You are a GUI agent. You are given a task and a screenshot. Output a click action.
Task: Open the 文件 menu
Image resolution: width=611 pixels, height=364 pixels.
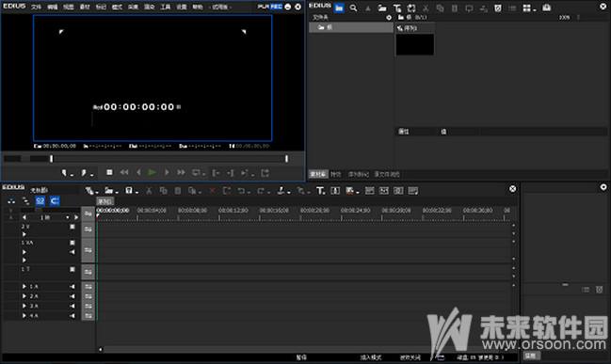[x=36, y=7]
